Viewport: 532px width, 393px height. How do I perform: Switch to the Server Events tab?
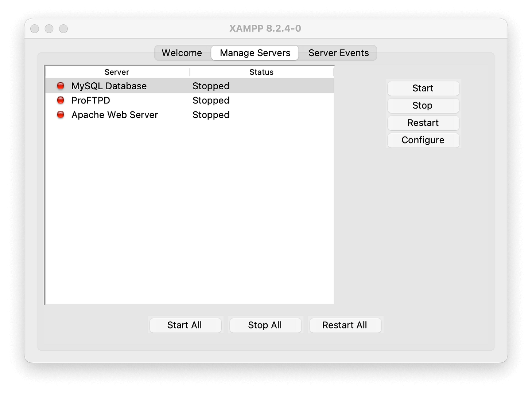338,53
